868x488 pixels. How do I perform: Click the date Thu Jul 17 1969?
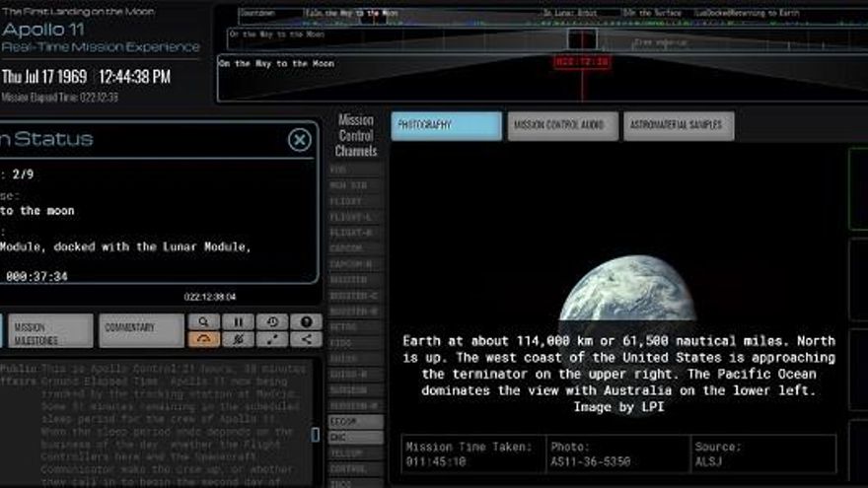(x=44, y=77)
